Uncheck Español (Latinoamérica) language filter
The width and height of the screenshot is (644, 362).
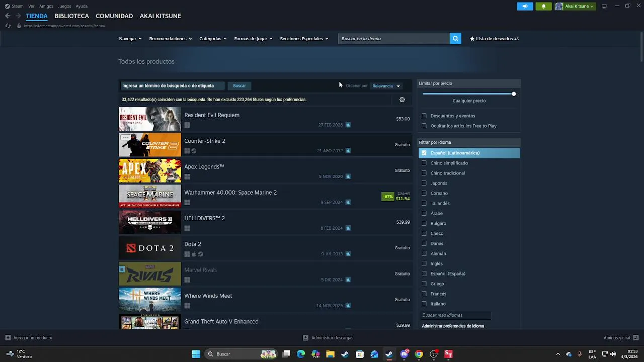tap(424, 153)
